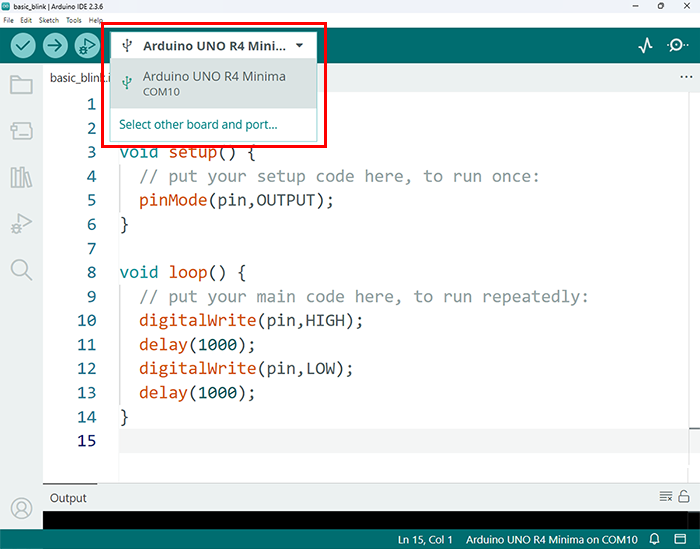The image size is (700, 549).
Task: Clear the Output panel
Action: click(666, 496)
